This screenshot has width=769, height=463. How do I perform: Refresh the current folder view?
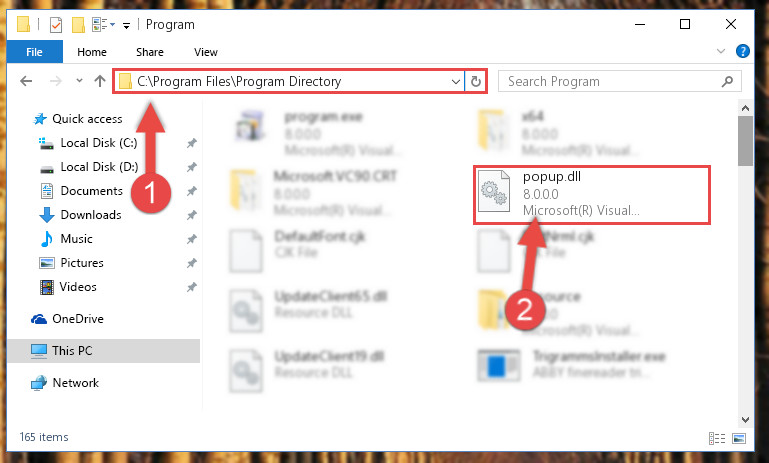(476, 81)
